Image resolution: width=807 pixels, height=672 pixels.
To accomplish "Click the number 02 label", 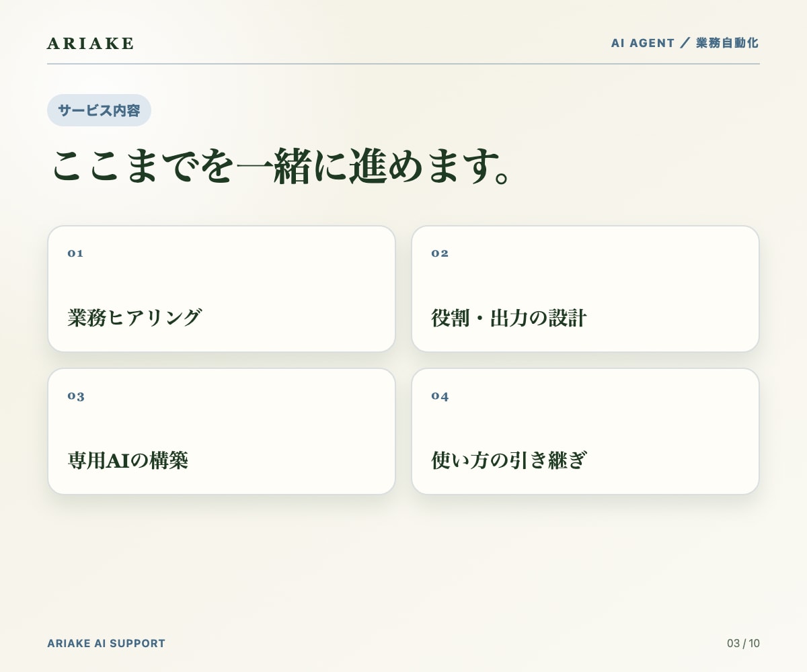I will (440, 253).
